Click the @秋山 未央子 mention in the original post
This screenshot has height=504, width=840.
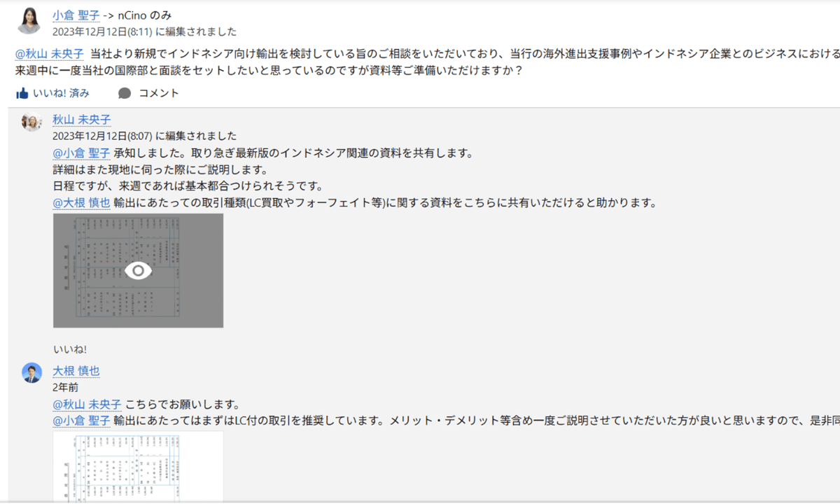click(x=50, y=54)
